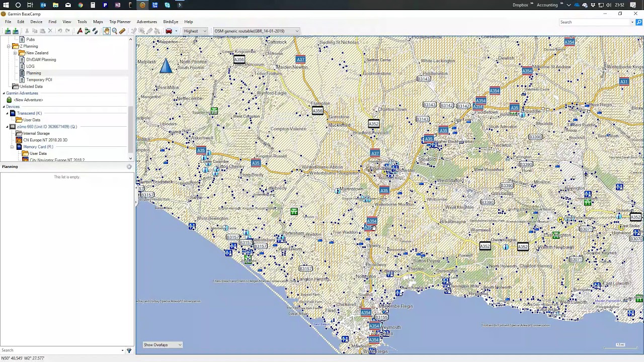Screen dimensions: 644x362
Task: Collapse the Memory Card (R:) node
Action: 12,147
